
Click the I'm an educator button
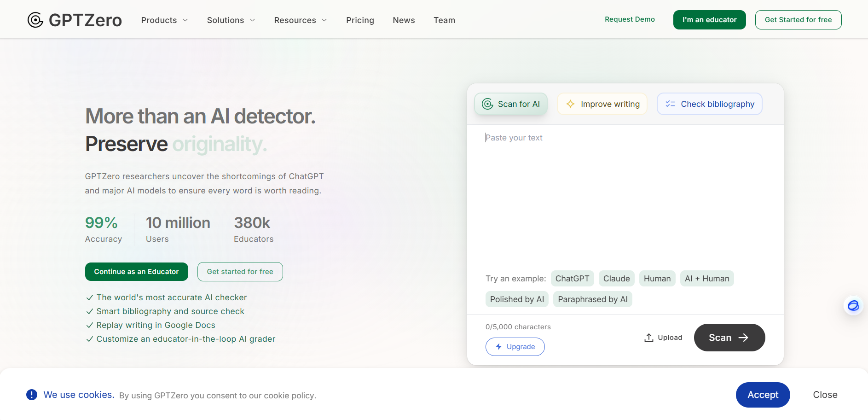click(x=709, y=20)
